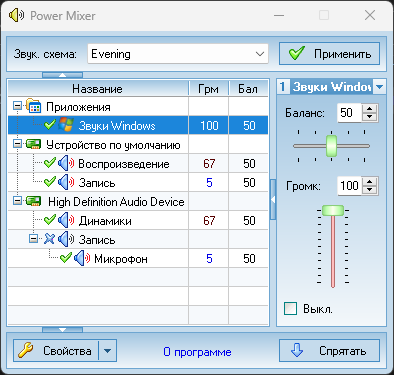Decrease the Громк value with the down spinner

tap(369, 190)
